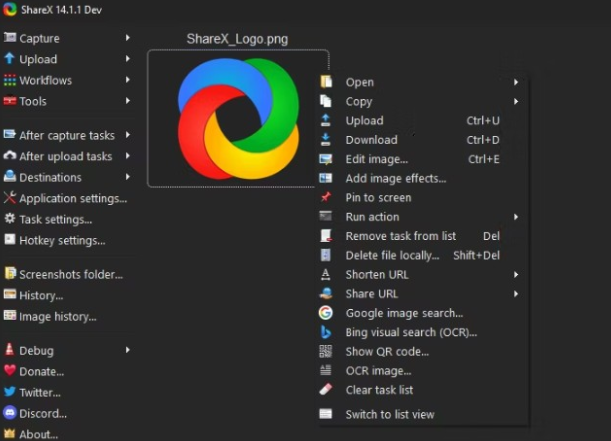Screen dimensions: 611x441
Task: Select Show QR code... entry
Action: (x=422, y=352)
